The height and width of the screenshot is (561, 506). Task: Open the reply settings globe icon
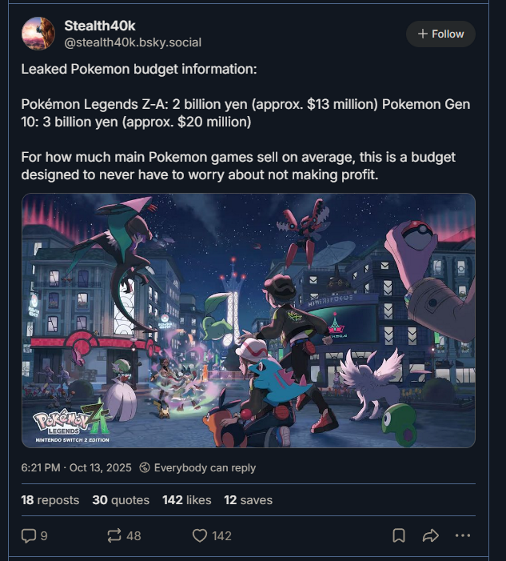pos(145,468)
